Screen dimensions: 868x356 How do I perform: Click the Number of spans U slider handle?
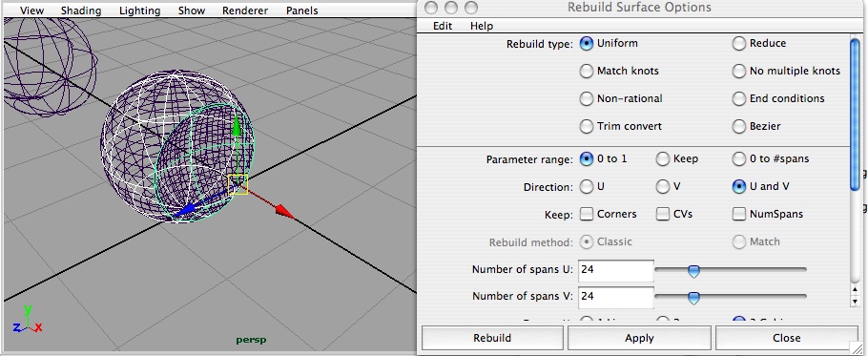click(x=693, y=271)
